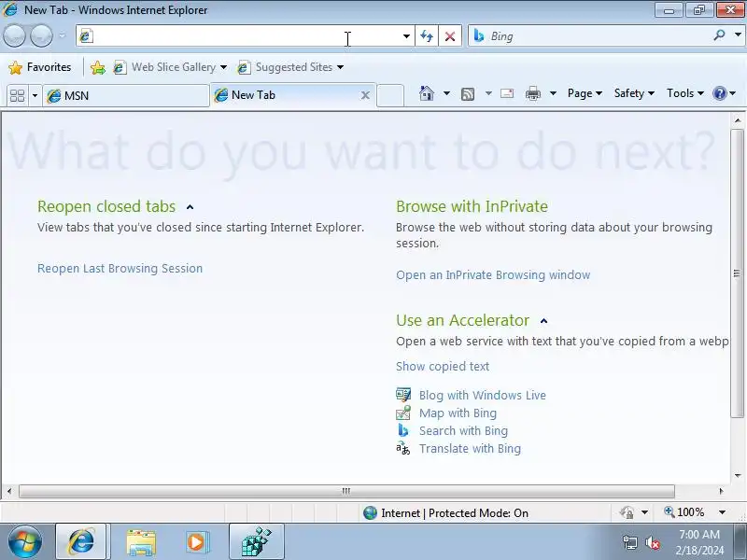Click the status bar privacy lock icon

point(627,512)
